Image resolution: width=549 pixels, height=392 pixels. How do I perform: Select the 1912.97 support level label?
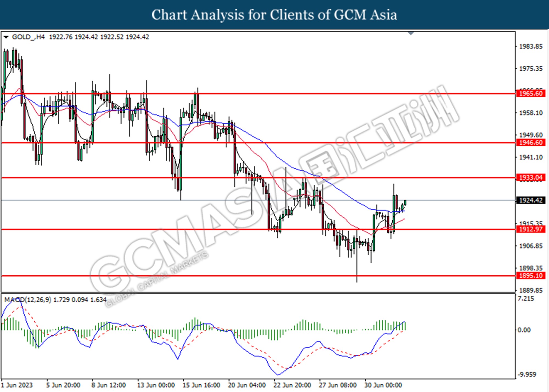point(531,229)
